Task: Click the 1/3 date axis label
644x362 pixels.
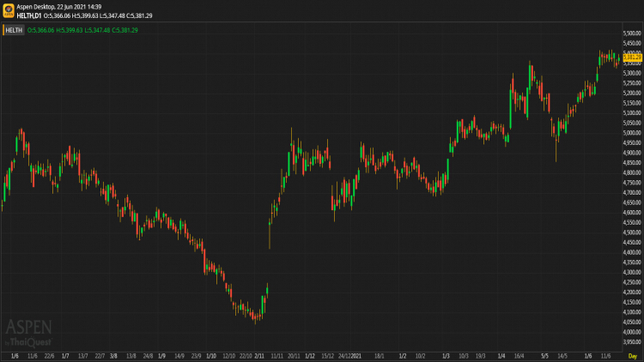Action: tap(446, 356)
